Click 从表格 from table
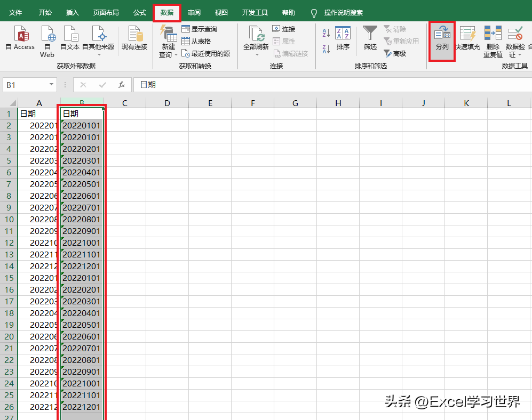532x420 pixels. [x=196, y=42]
